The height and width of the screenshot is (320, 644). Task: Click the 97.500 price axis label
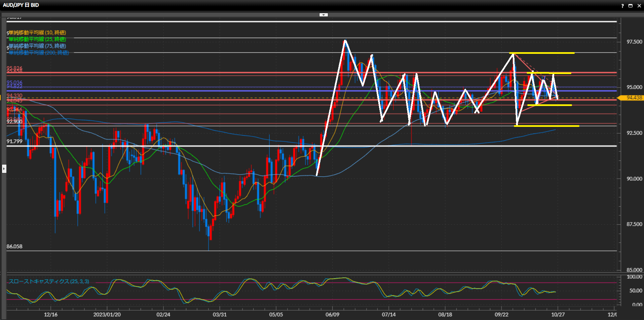click(x=634, y=42)
